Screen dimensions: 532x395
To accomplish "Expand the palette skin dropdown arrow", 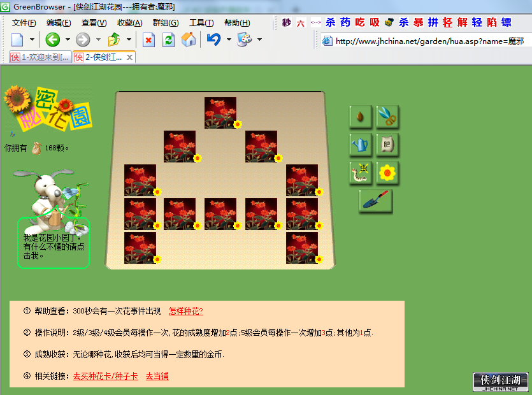I will pos(259,39).
